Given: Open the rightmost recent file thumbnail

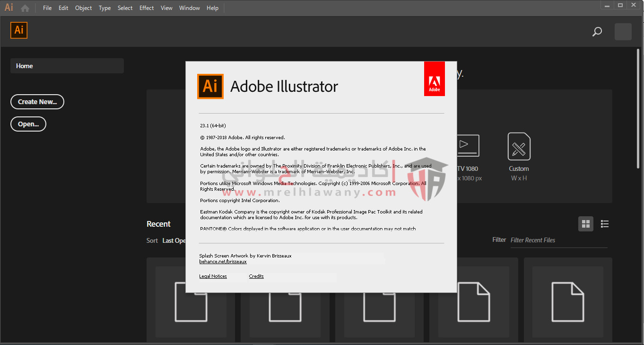Looking at the screenshot, I should tap(568, 301).
